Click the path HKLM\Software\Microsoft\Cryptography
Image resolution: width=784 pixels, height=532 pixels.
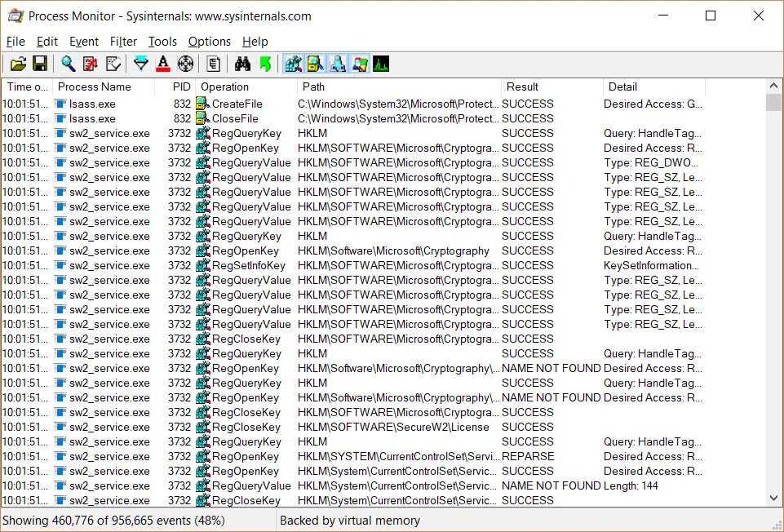pyautogui.click(x=393, y=251)
